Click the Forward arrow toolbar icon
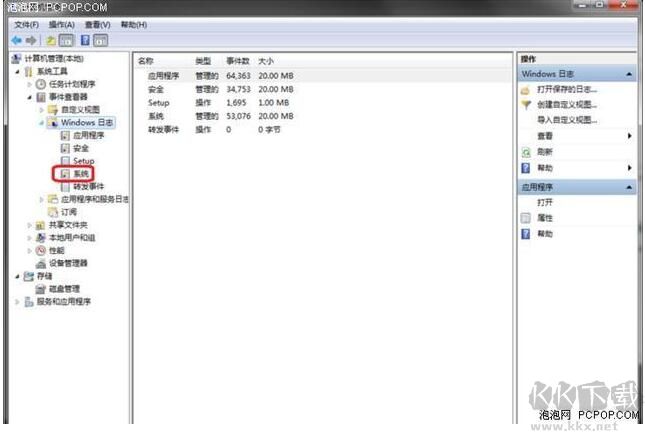Viewport: 645px width, 433px height. [x=31, y=40]
